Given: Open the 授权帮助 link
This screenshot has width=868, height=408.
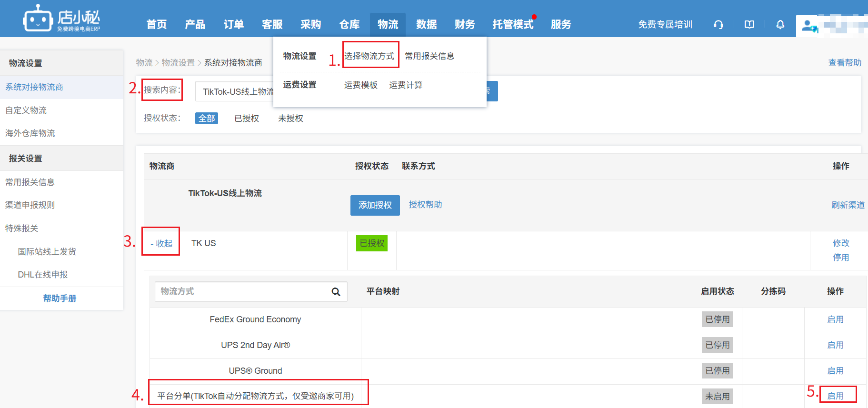Looking at the screenshot, I should [x=425, y=205].
